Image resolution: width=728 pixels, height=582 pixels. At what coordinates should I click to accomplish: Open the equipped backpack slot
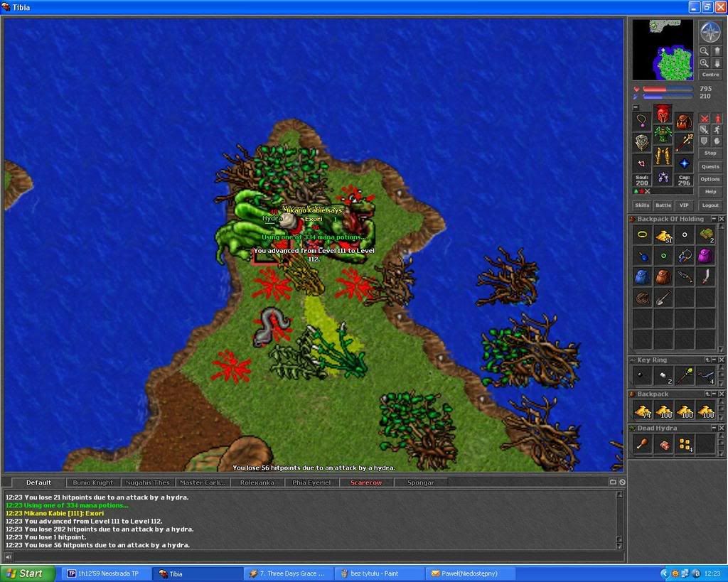coord(684,121)
